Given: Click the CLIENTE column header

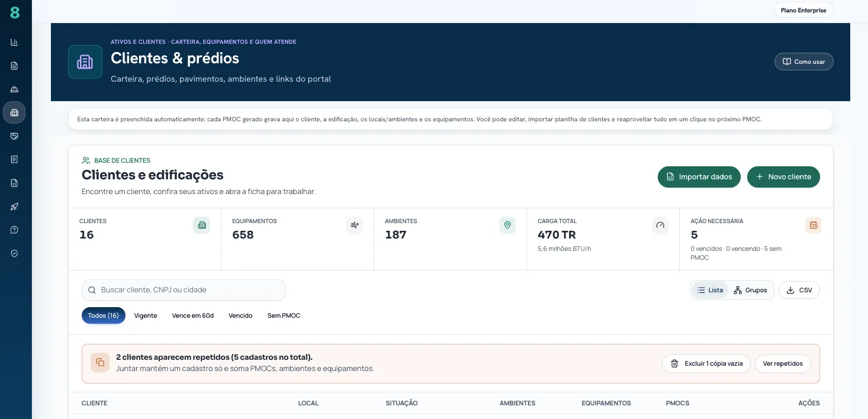Looking at the screenshot, I should point(94,403).
